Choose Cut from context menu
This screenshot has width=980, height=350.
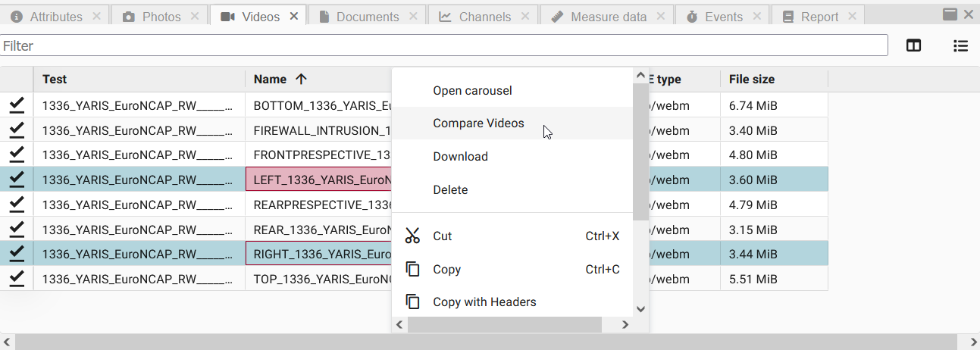coord(512,236)
